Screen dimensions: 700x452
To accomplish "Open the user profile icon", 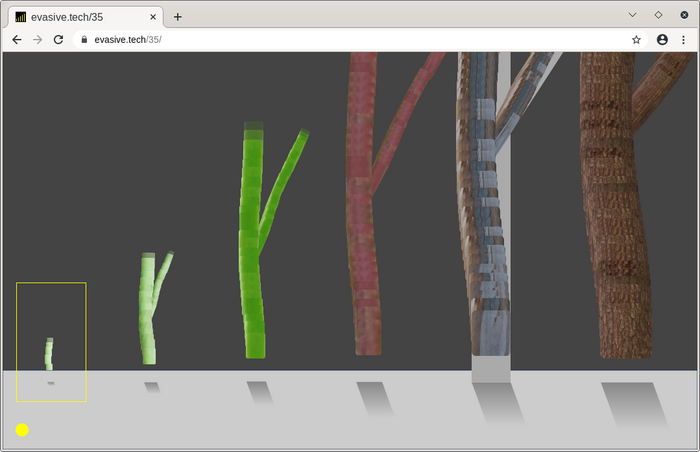I will pos(662,40).
